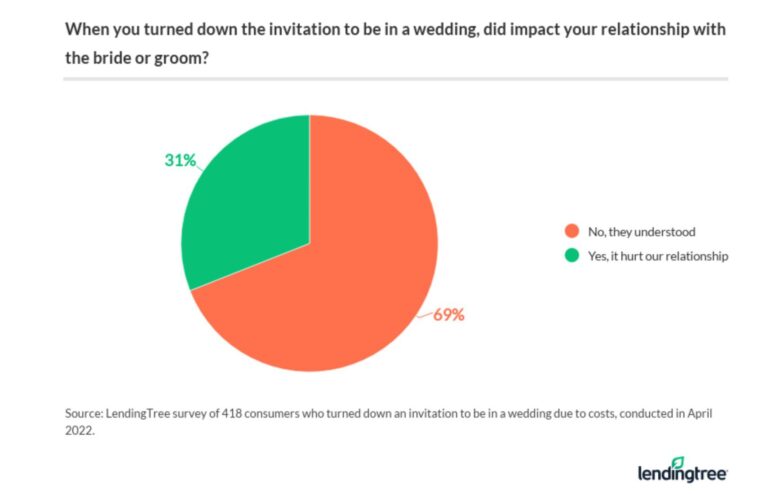Click the orange legend dot for No
Viewport: 780px width, 494px height.
click(572, 231)
